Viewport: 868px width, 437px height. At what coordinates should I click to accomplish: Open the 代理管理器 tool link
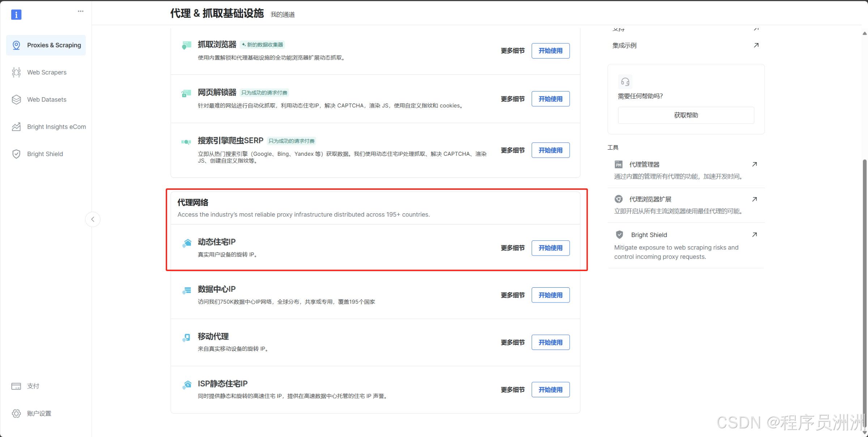click(x=644, y=164)
